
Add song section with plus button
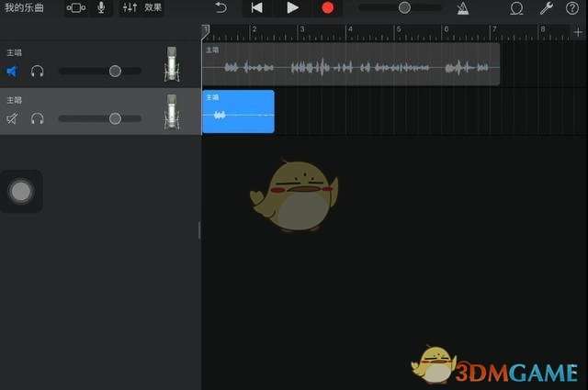coord(578,31)
